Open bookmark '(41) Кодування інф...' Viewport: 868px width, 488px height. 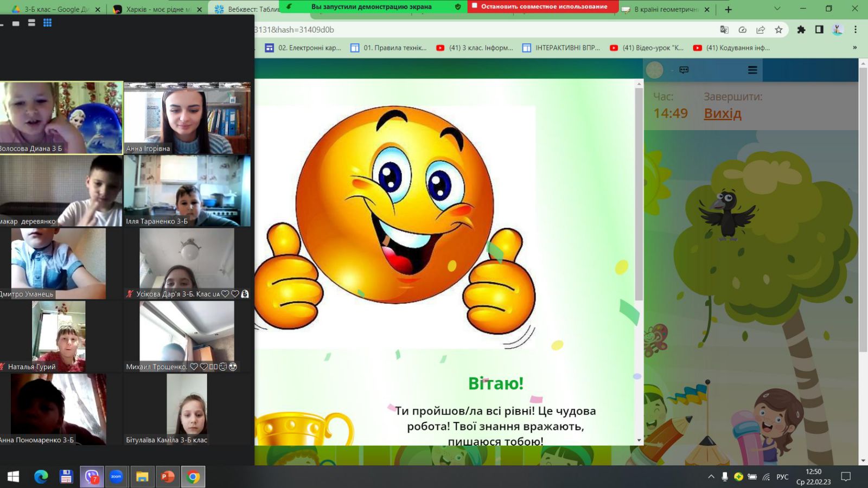[732, 48]
